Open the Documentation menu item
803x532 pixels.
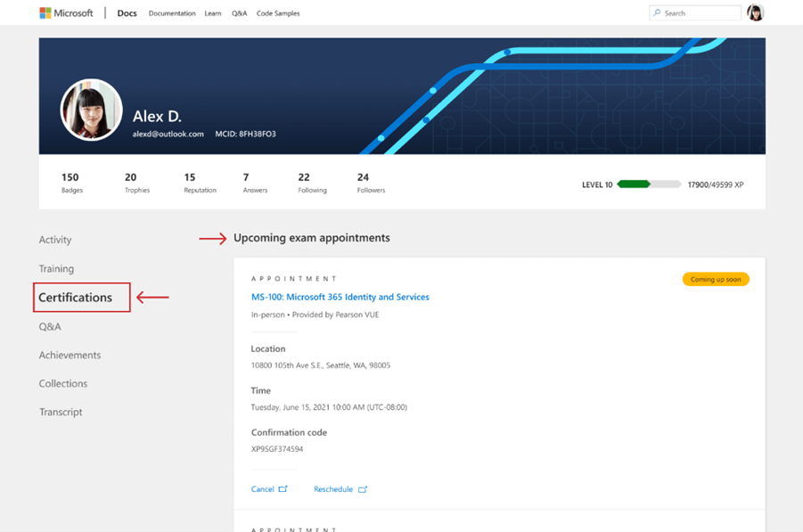point(172,13)
